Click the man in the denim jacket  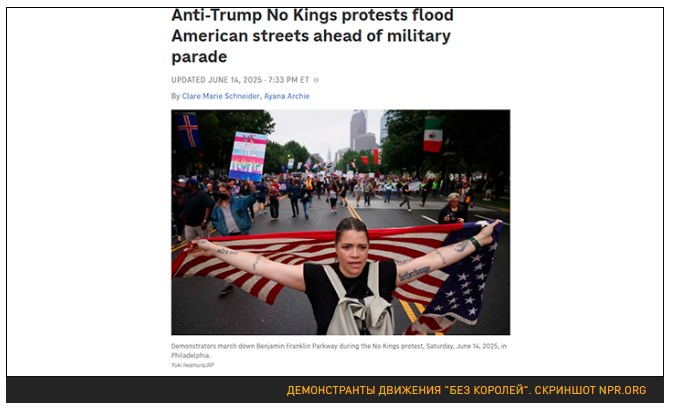coord(232,210)
